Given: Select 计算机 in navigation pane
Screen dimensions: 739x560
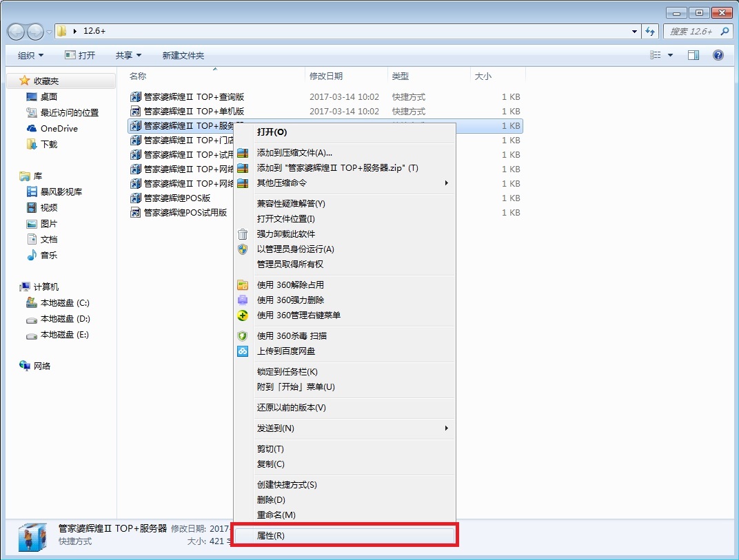Looking at the screenshot, I should click(x=39, y=287).
